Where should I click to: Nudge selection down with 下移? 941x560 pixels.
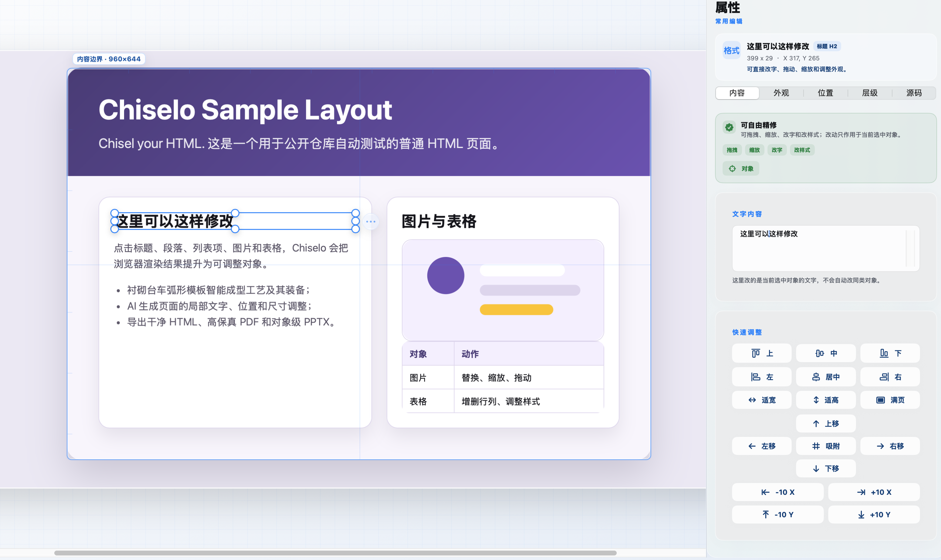[x=825, y=468]
